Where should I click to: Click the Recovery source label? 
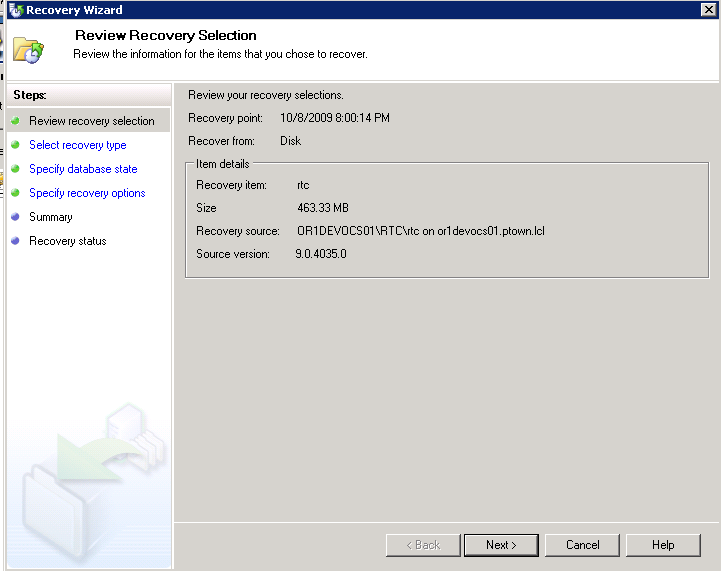pos(238,231)
